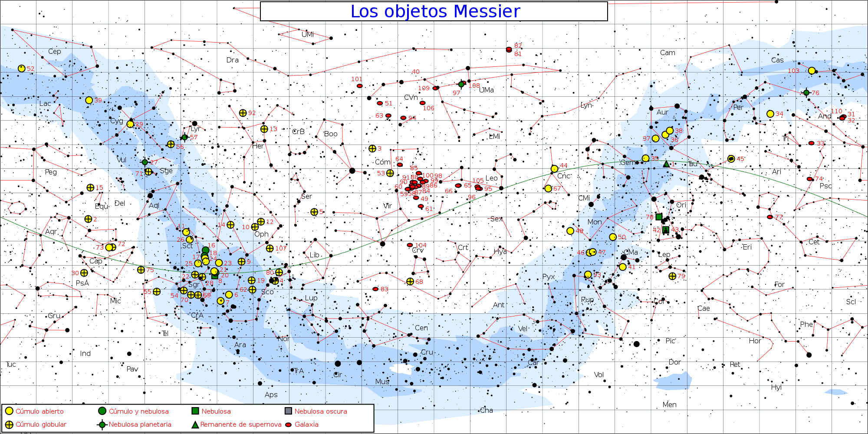Image resolution: width=868 pixels, height=434 pixels.
Task: Click the 'Oph' constellation label
Action: click(x=261, y=234)
